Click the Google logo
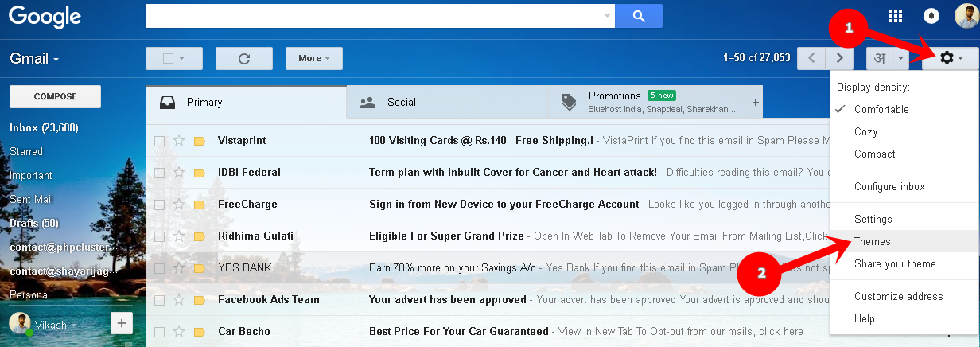 click(45, 17)
